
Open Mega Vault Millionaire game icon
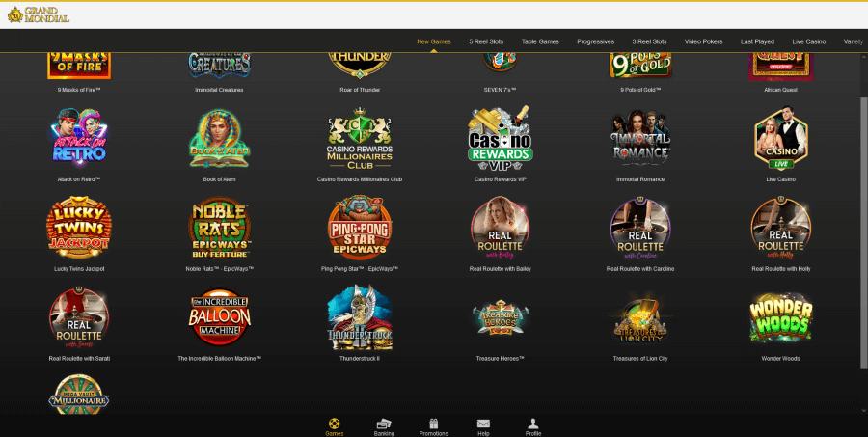(79, 394)
